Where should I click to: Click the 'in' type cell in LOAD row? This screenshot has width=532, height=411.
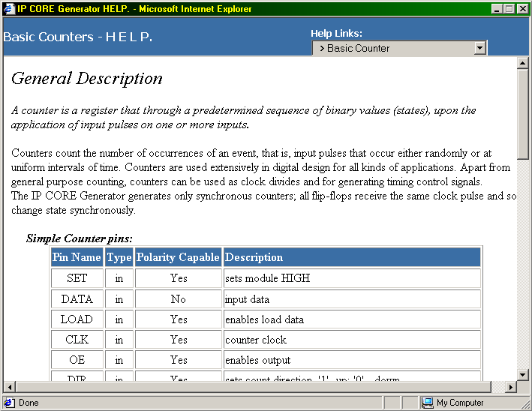(119, 319)
